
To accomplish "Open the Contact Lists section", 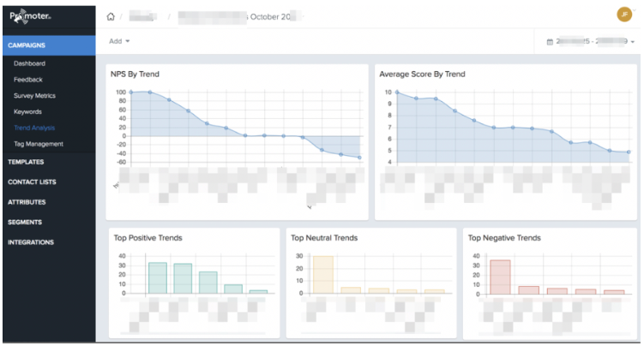I will (32, 182).
